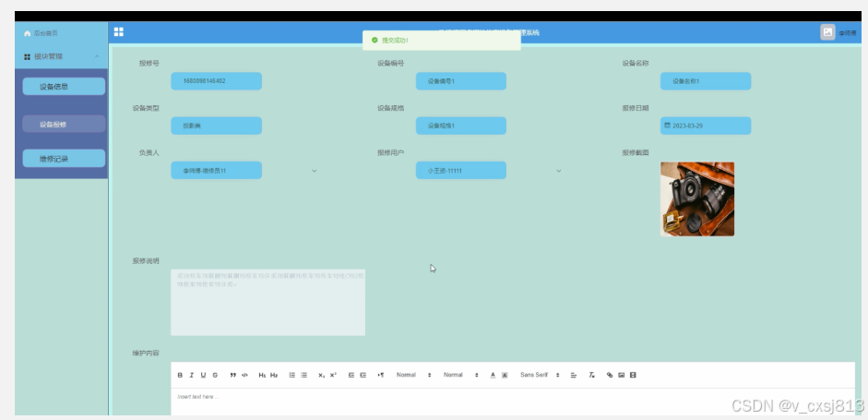
Task: Select the 报修用户 combo box value
Action: click(461, 171)
